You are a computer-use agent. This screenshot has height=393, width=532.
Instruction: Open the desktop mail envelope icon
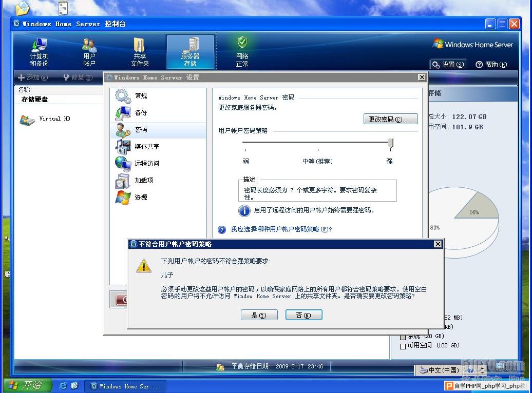(x=23, y=8)
